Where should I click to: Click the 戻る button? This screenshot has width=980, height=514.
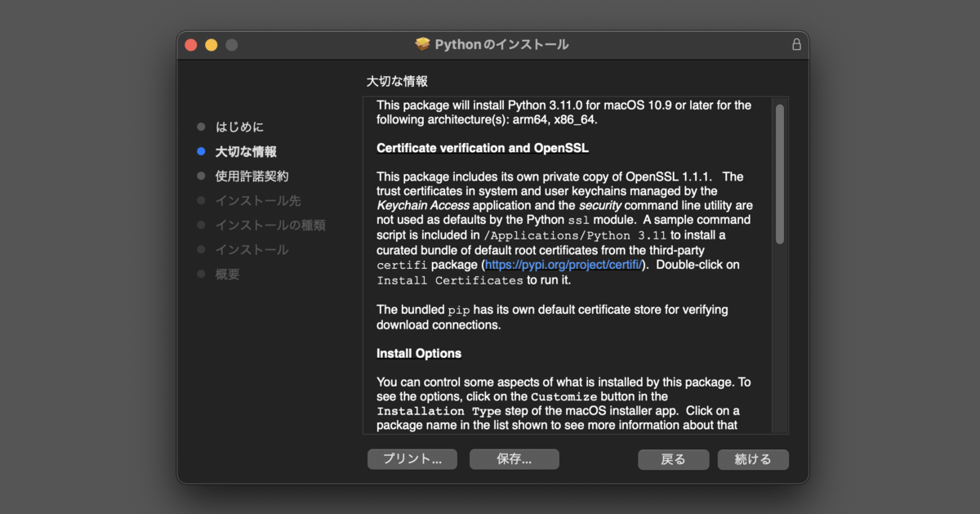(x=673, y=459)
